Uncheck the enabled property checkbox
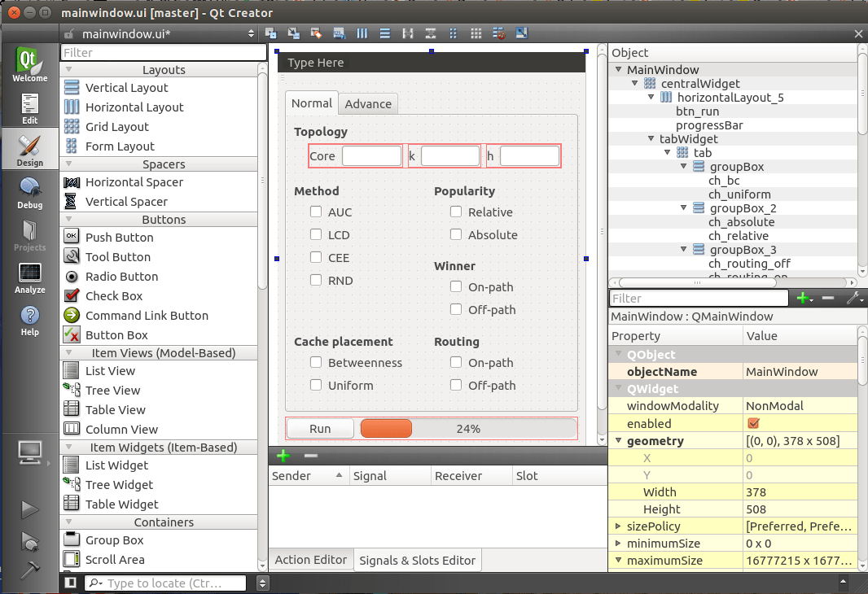 [x=753, y=423]
